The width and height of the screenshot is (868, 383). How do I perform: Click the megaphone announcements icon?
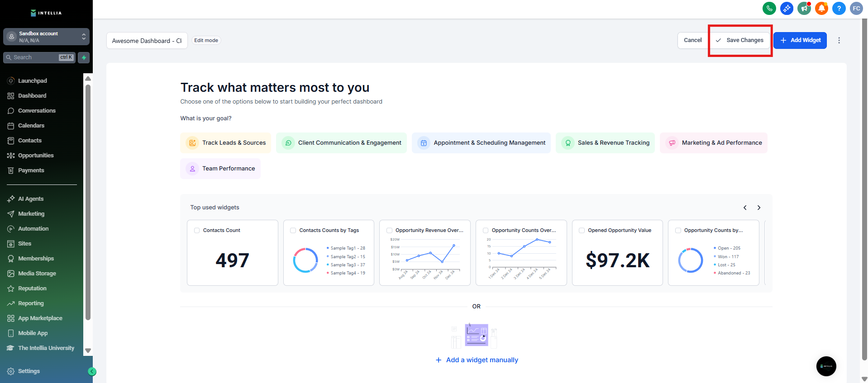pyautogui.click(x=804, y=9)
